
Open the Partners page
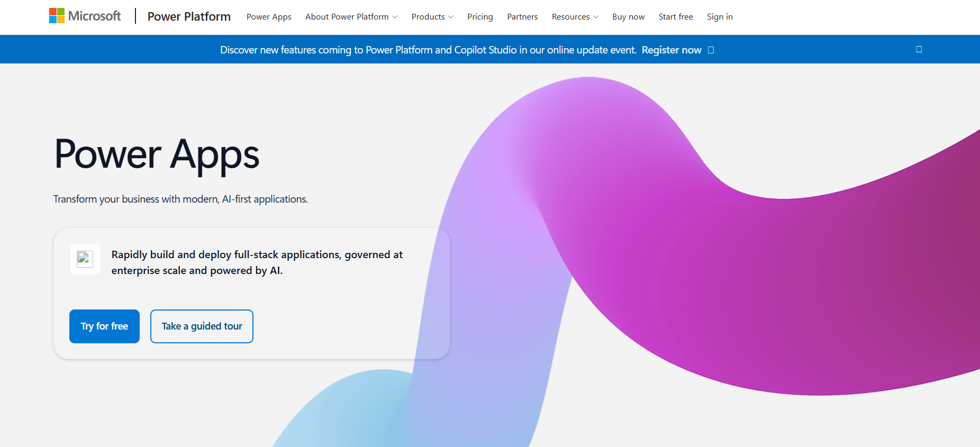(522, 17)
